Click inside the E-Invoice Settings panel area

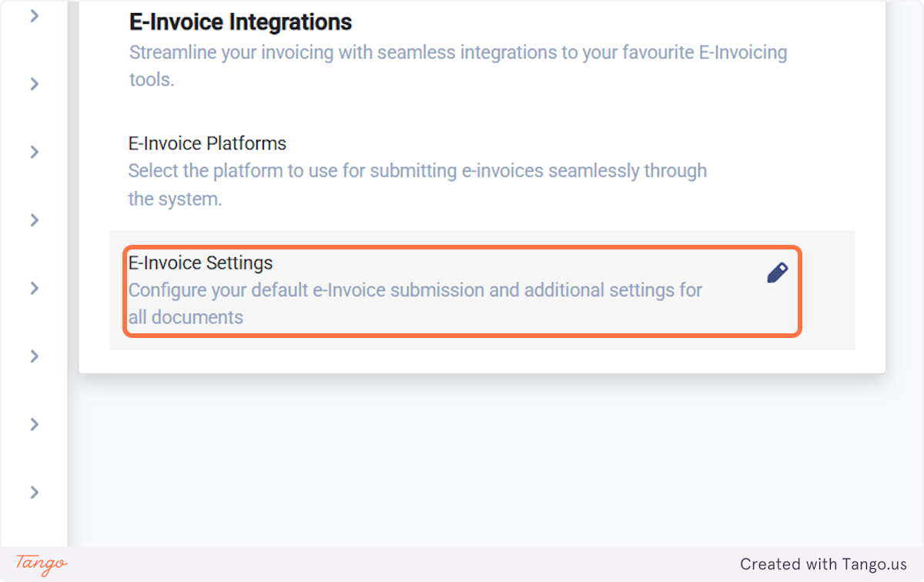coord(462,291)
